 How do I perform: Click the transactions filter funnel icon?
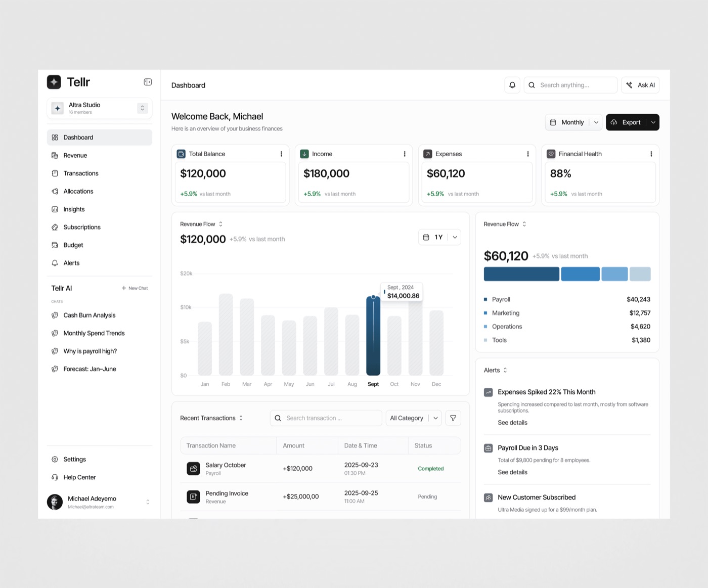pos(453,418)
